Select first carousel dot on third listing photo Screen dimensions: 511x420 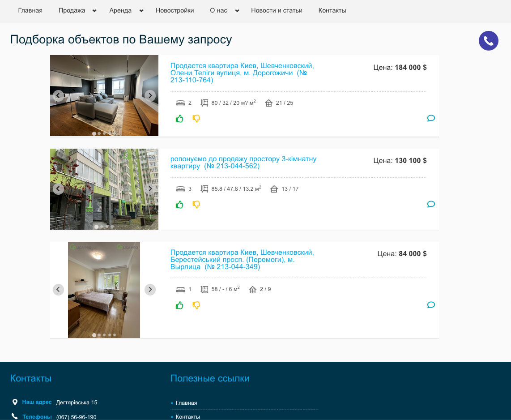click(x=94, y=335)
